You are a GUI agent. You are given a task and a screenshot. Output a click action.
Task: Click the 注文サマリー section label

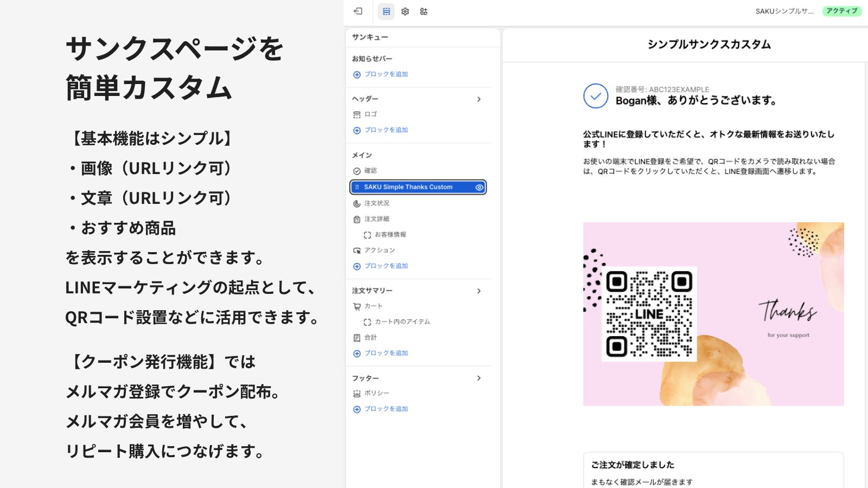pyautogui.click(x=372, y=291)
